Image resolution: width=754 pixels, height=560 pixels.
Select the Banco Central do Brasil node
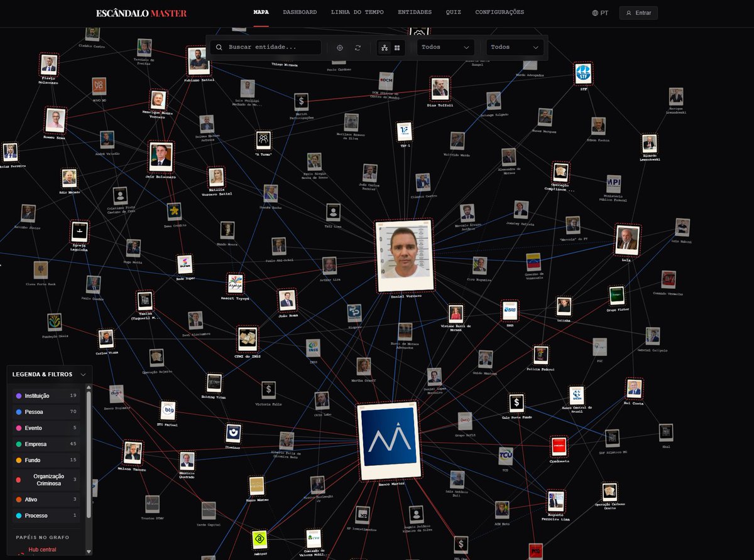tap(577, 396)
